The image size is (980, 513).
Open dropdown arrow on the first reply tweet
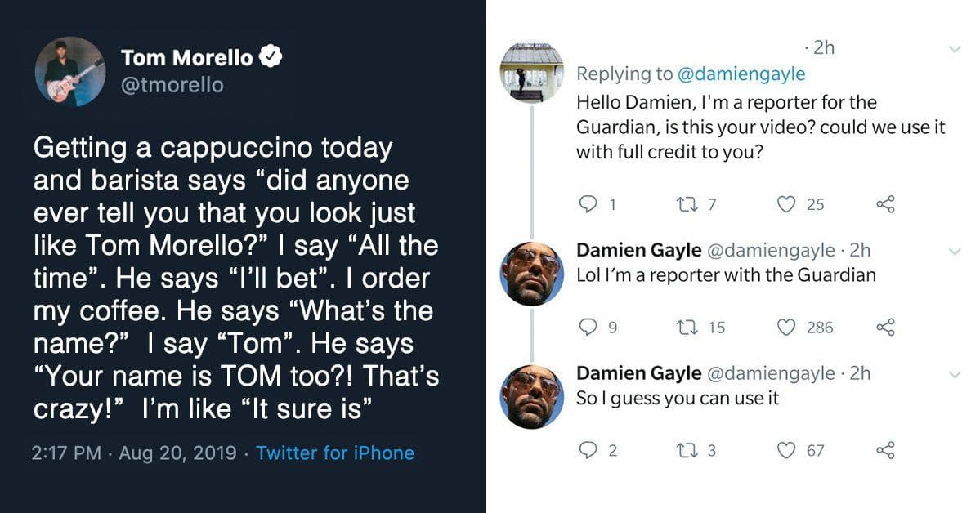954,50
